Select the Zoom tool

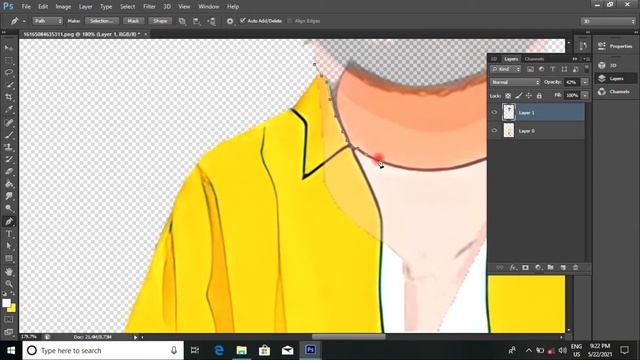point(9,284)
